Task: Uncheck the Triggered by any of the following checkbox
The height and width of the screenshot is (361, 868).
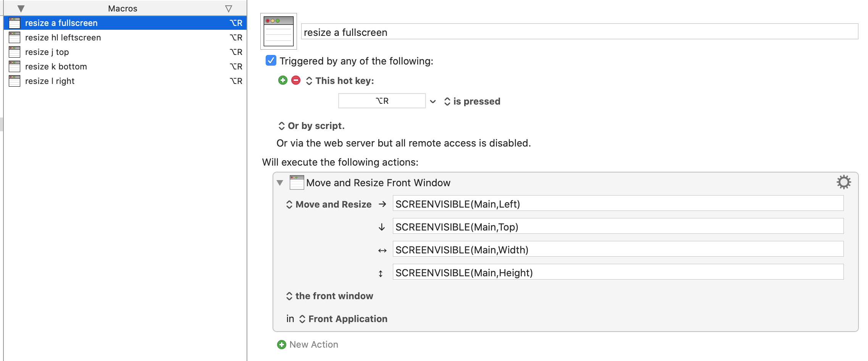Action: 271,61
